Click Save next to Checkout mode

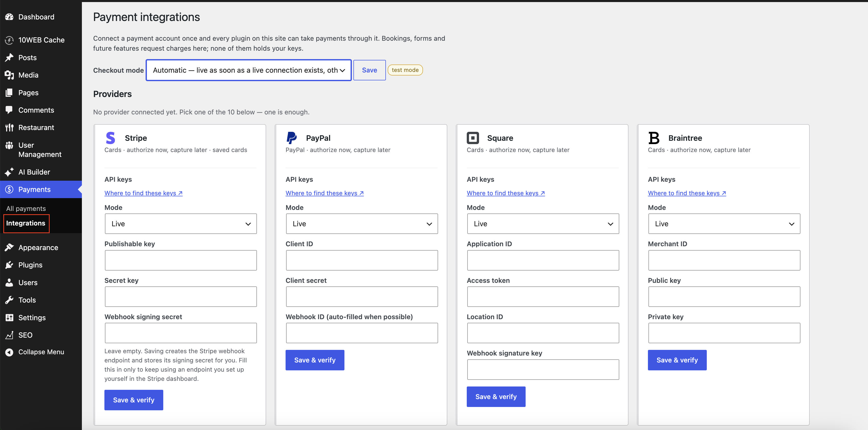pos(369,70)
